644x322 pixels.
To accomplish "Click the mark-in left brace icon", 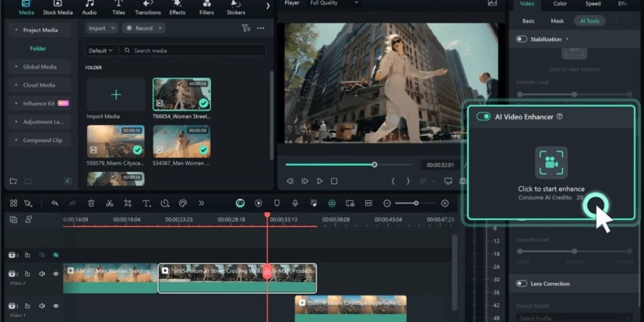I will (393, 181).
